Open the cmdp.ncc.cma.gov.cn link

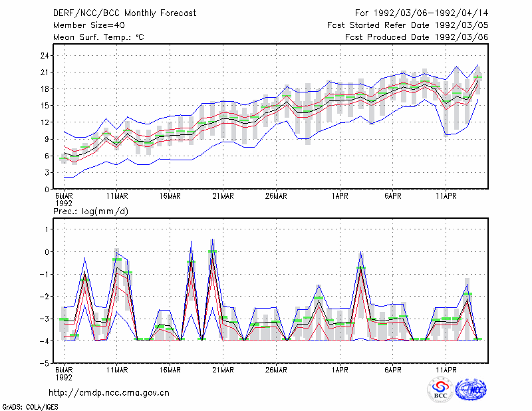click(x=109, y=393)
